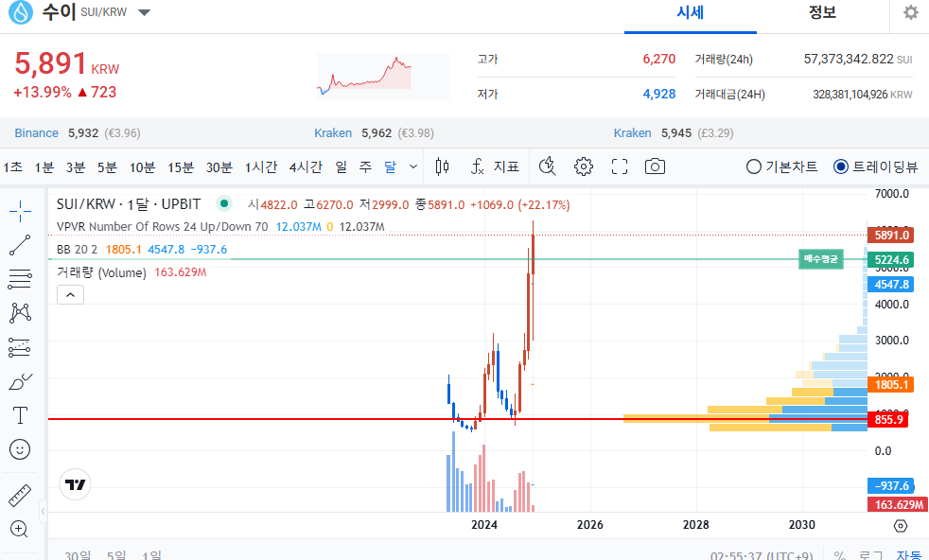
Task: Toggle fullscreen chart mode
Action: pos(620,167)
